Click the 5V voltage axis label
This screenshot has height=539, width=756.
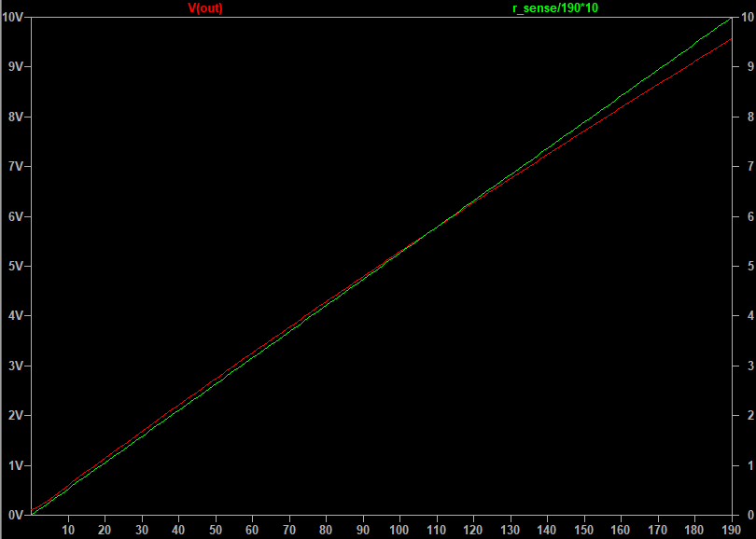pos(17,267)
